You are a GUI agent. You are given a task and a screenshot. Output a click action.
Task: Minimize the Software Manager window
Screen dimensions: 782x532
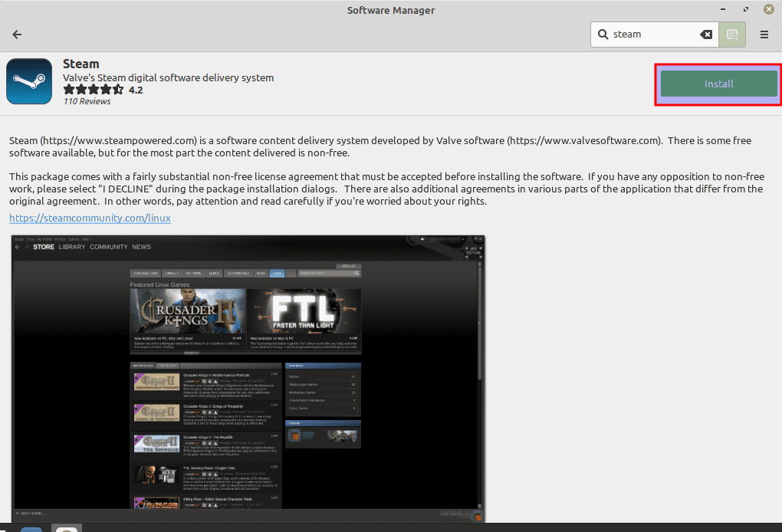pyautogui.click(x=723, y=9)
